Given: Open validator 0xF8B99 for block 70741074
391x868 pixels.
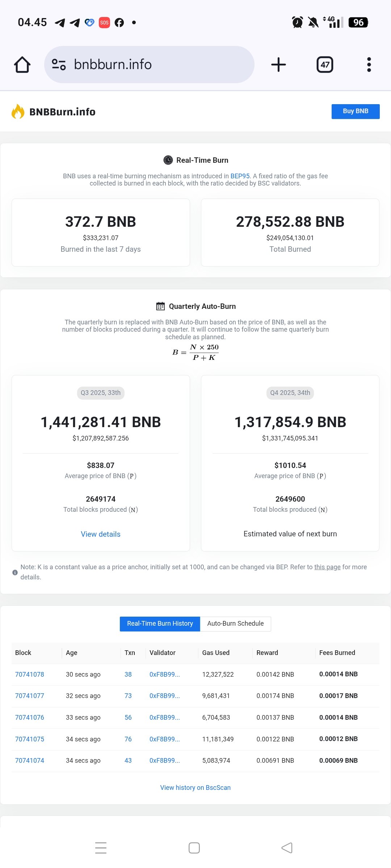Looking at the screenshot, I should click(x=164, y=761).
